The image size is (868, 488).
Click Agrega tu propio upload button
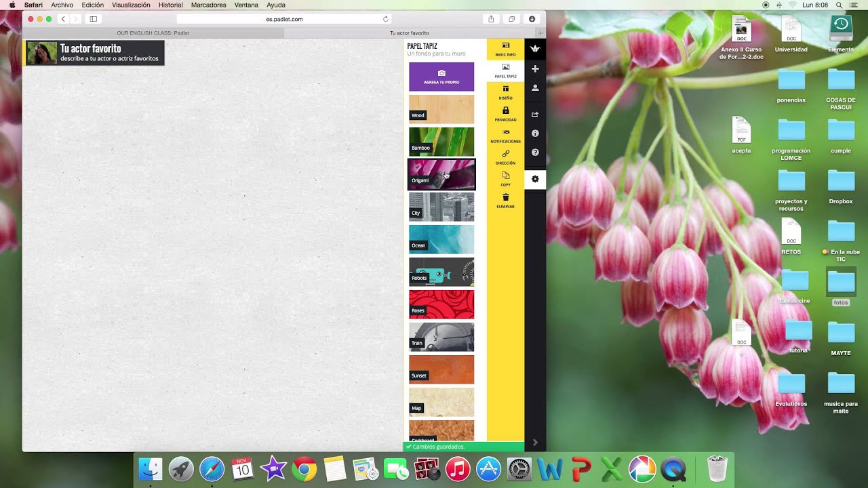click(441, 77)
